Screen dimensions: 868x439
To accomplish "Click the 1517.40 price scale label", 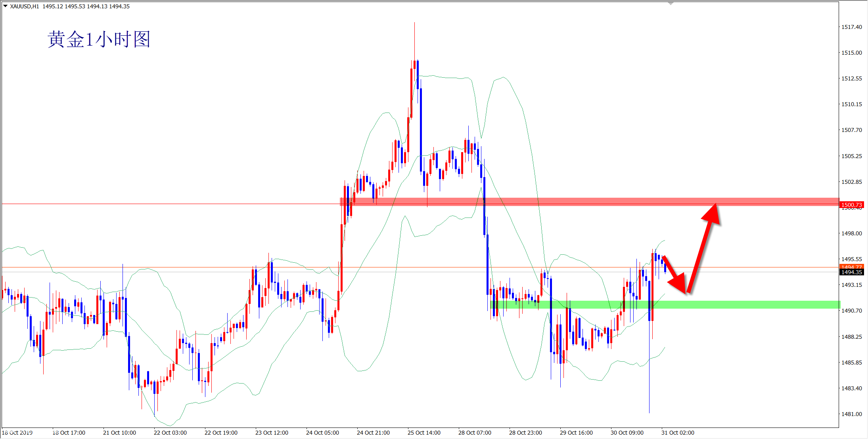I will 851,27.
